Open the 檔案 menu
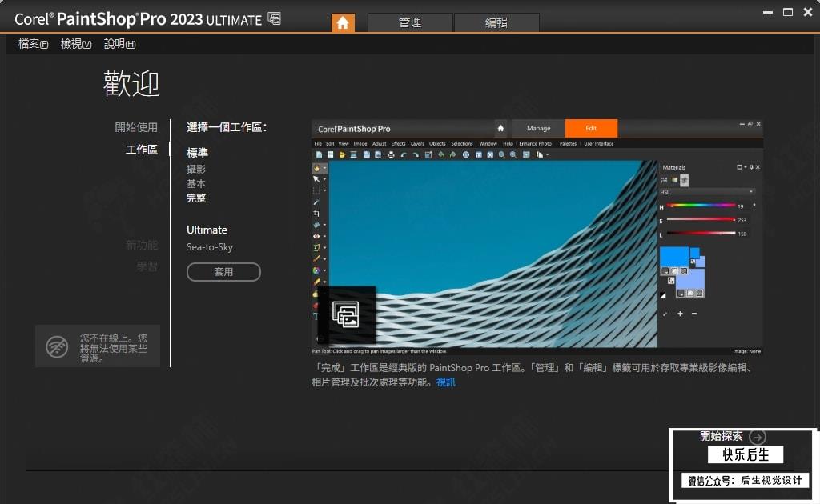The width and height of the screenshot is (820, 504). point(33,44)
